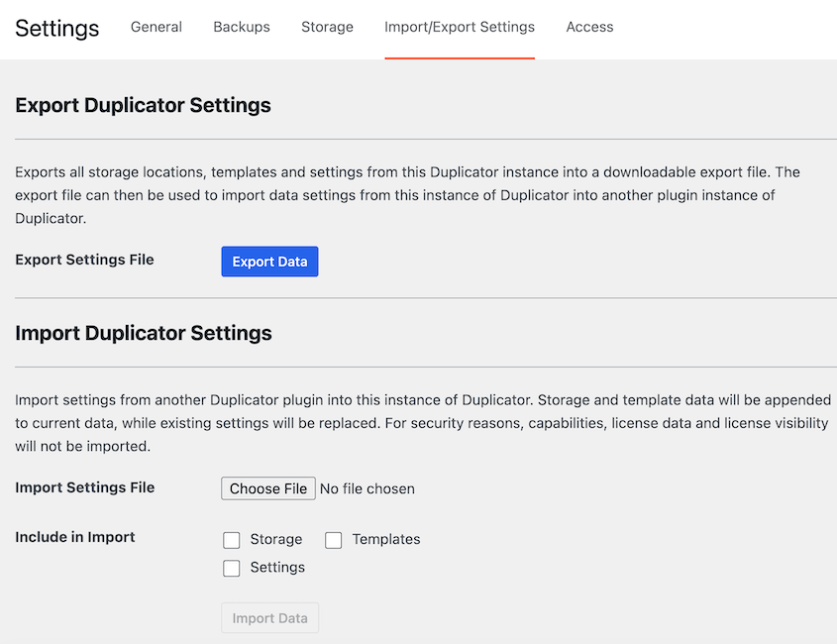Screen dimensions: 837x644
Task: Click the Choose File button
Action: 268,488
